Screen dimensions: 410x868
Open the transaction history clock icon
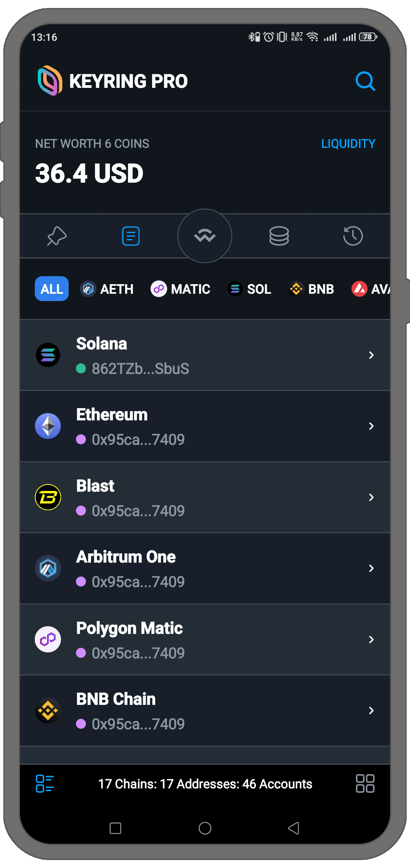pos(353,236)
